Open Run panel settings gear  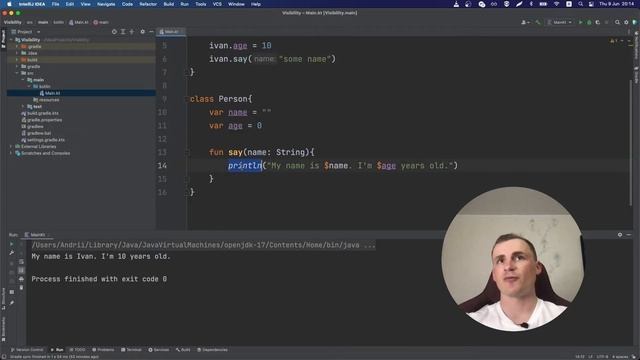tap(620, 235)
